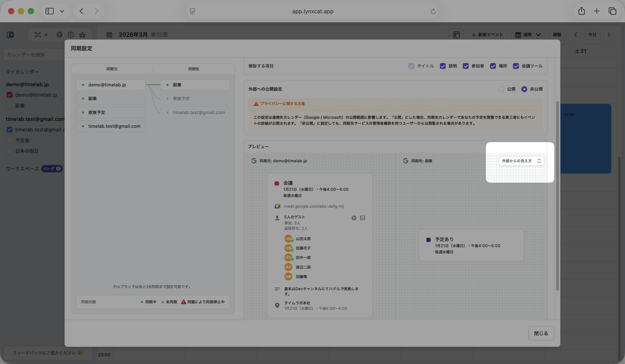Reload the page with refresh icon
This screenshot has width=625, height=364.
tap(433, 11)
